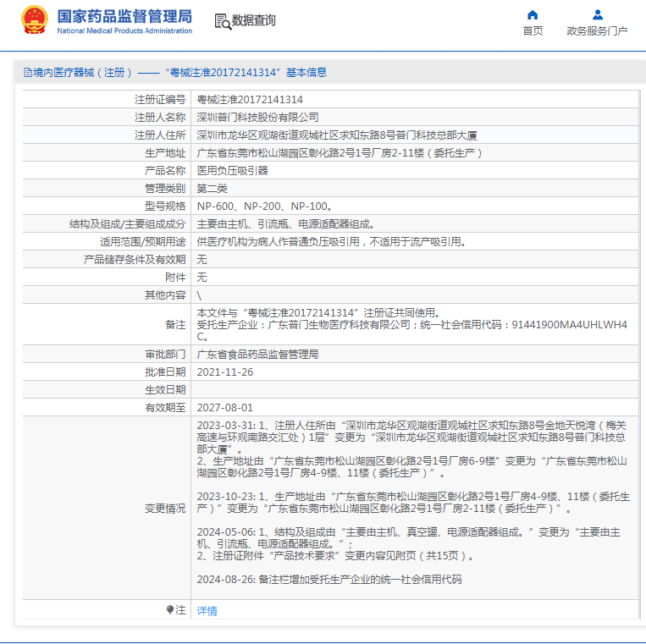Open the 数据查询 search icon
This screenshot has height=644, width=646.
(x=223, y=21)
